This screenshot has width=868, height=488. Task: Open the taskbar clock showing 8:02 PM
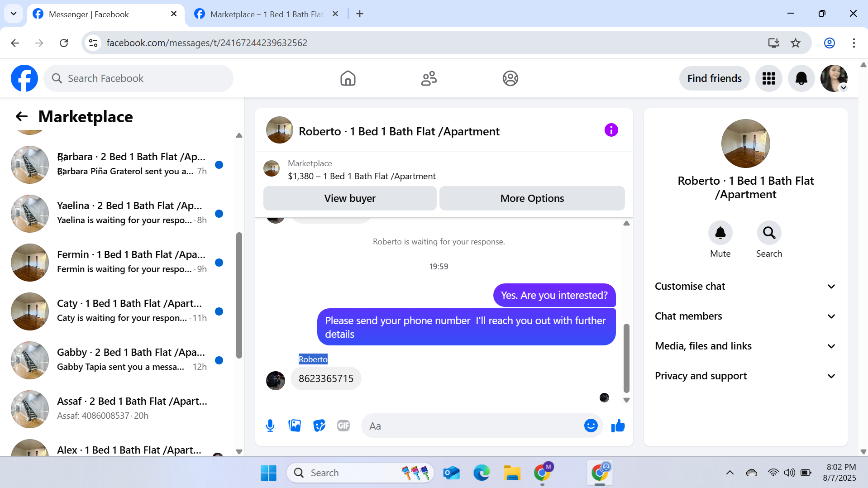point(839,473)
